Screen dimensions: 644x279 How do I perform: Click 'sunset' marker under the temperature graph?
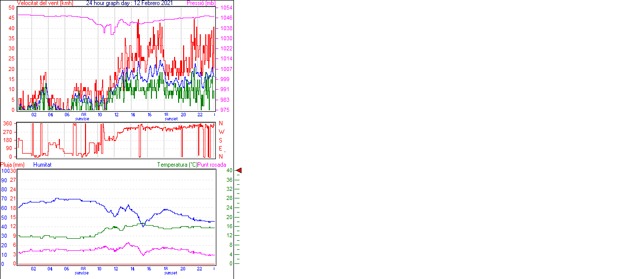point(171,273)
